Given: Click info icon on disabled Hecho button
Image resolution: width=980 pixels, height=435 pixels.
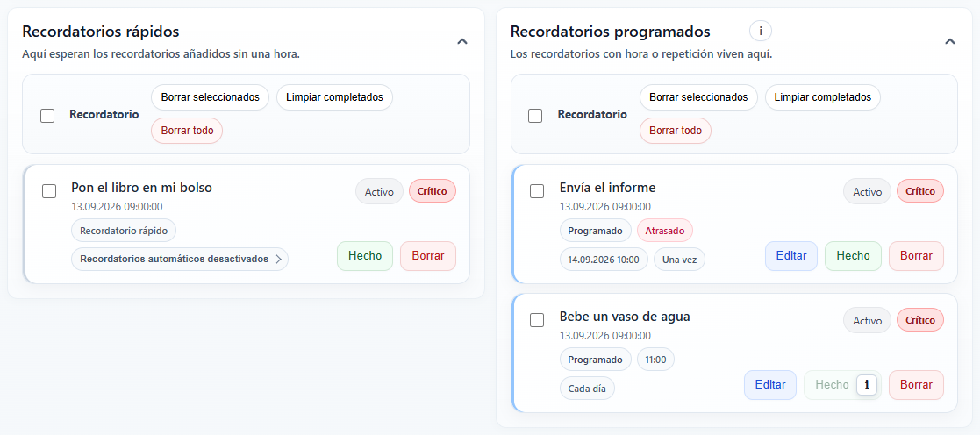Looking at the screenshot, I should tap(867, 385).
